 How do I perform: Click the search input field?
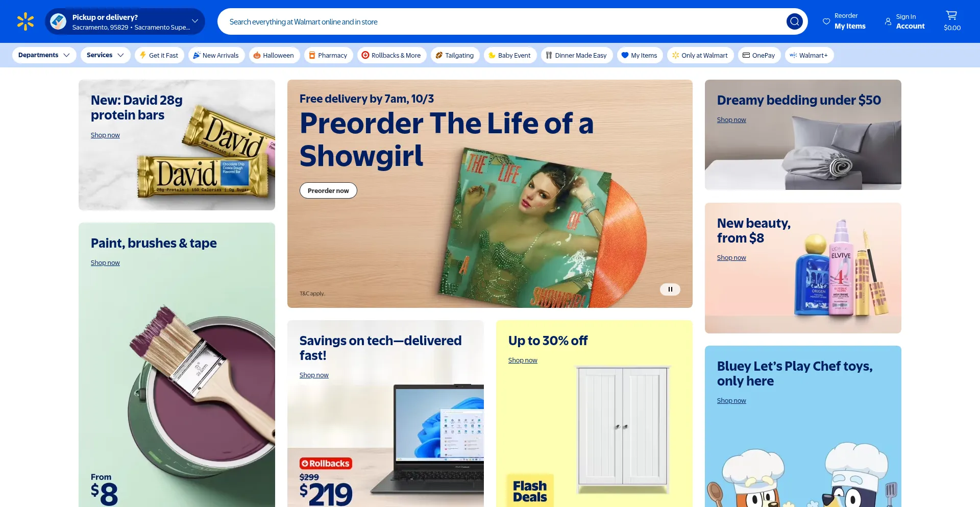coord(503,21)
